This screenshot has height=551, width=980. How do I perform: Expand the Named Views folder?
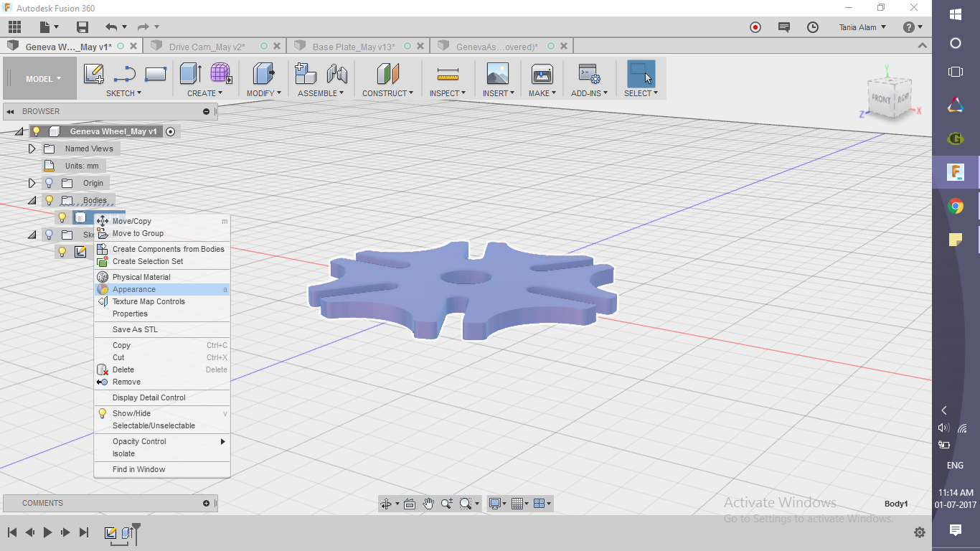point(32,149)
